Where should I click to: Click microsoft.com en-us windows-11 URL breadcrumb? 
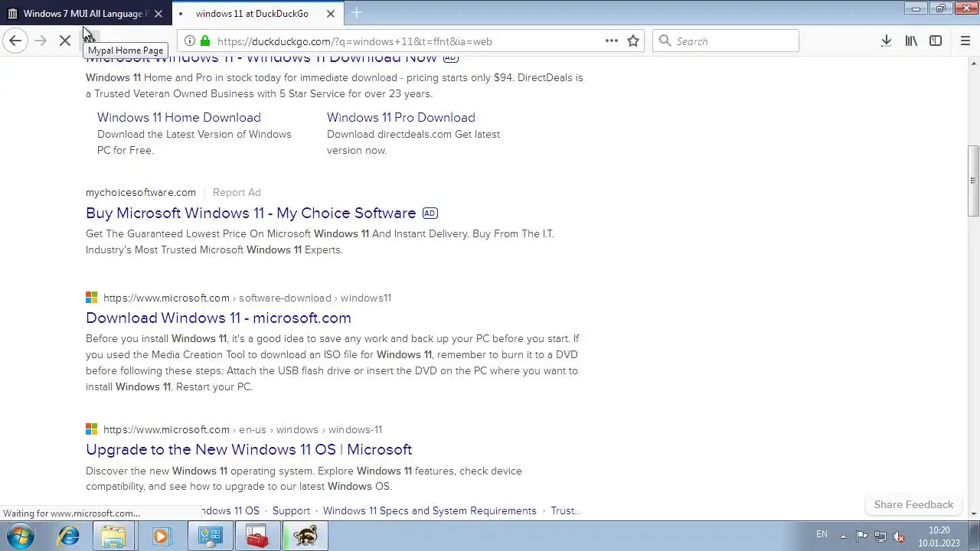[x=243, y=429]
